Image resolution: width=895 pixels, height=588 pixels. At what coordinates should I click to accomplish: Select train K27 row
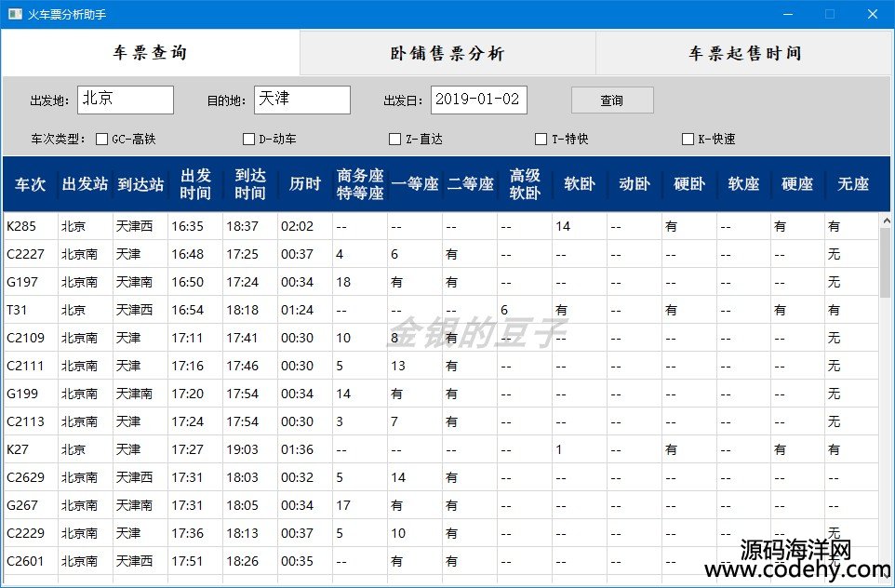point(441,450)
